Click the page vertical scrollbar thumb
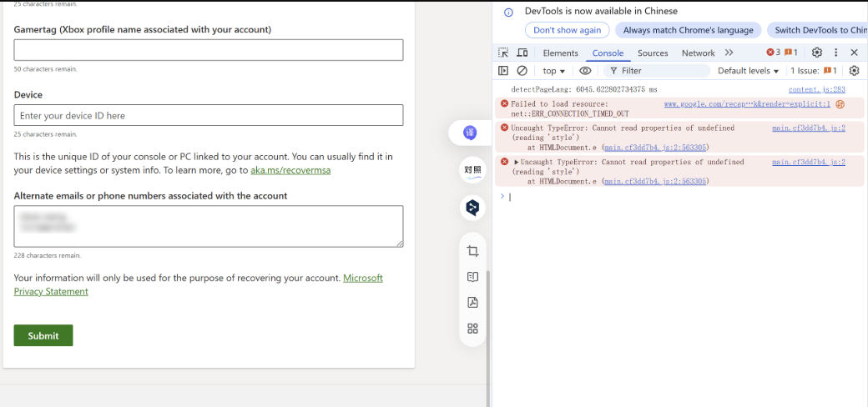868x407 pixels. (487, 339)
